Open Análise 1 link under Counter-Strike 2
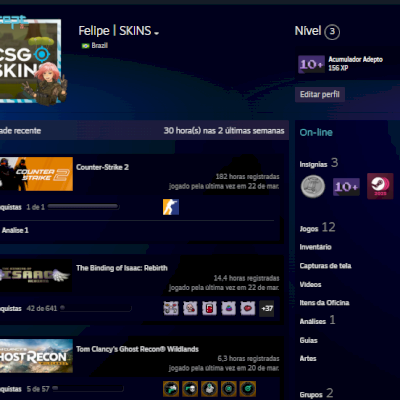400x400 pixels. 15,230
